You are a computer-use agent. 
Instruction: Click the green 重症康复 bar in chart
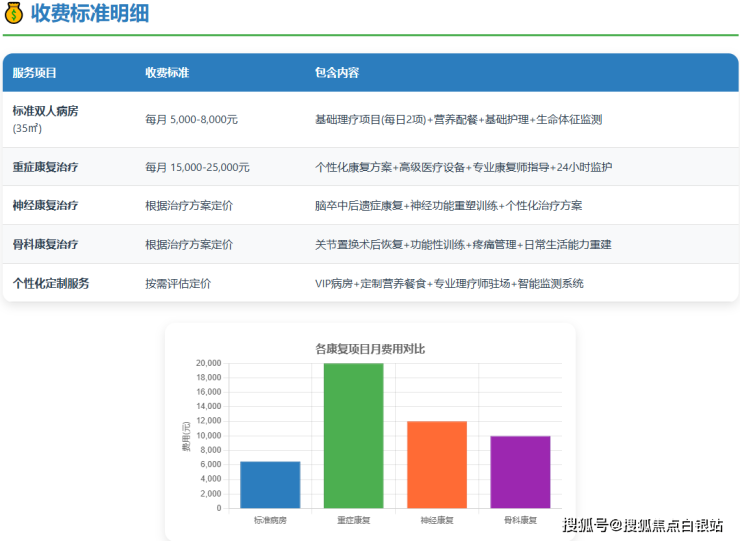[x=353, y=436]
